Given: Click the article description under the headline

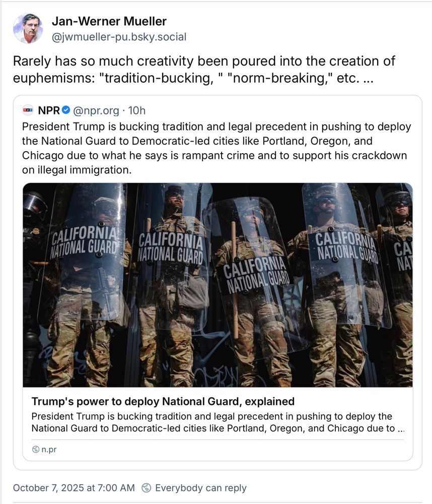Looking at the screenshot, I should click(218, 422).
